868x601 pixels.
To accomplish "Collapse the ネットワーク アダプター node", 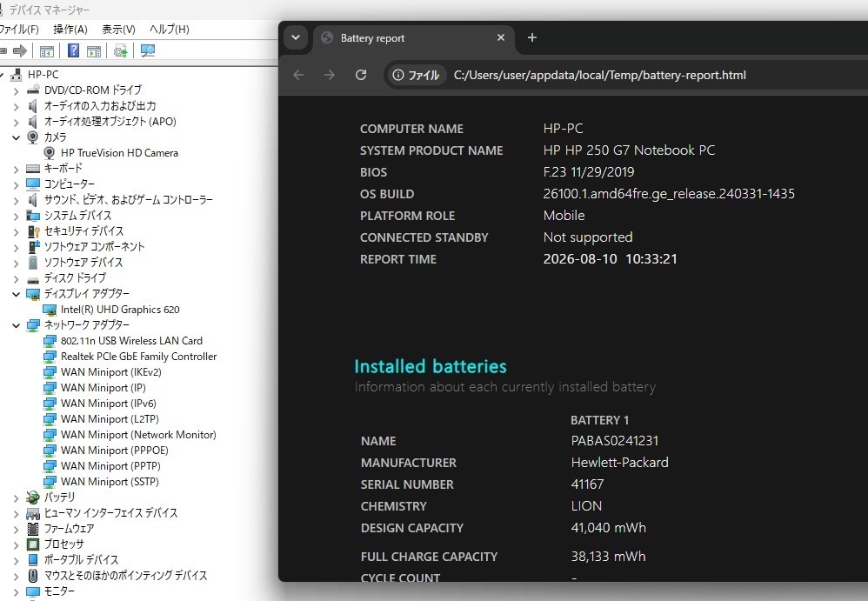I will [x=16, y=325].
